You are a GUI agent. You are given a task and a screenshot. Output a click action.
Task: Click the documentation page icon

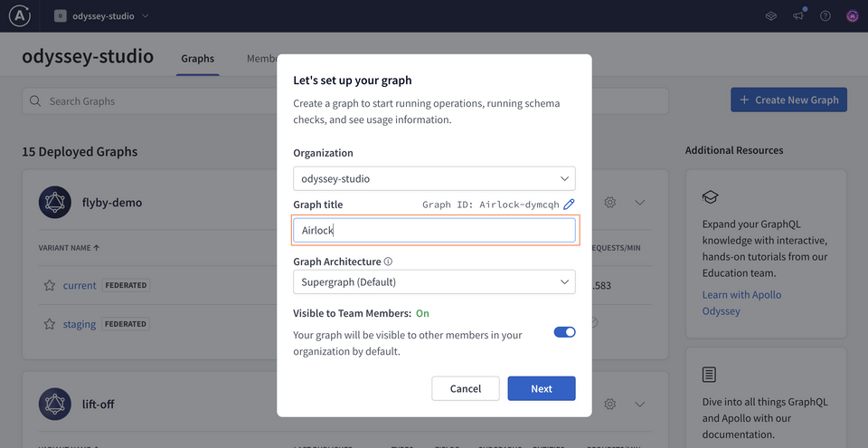709,375
